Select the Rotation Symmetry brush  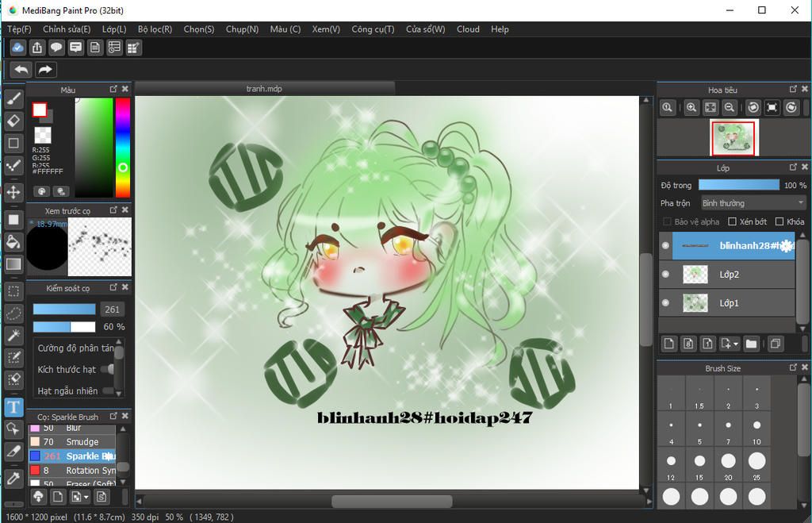click(72, 470)
